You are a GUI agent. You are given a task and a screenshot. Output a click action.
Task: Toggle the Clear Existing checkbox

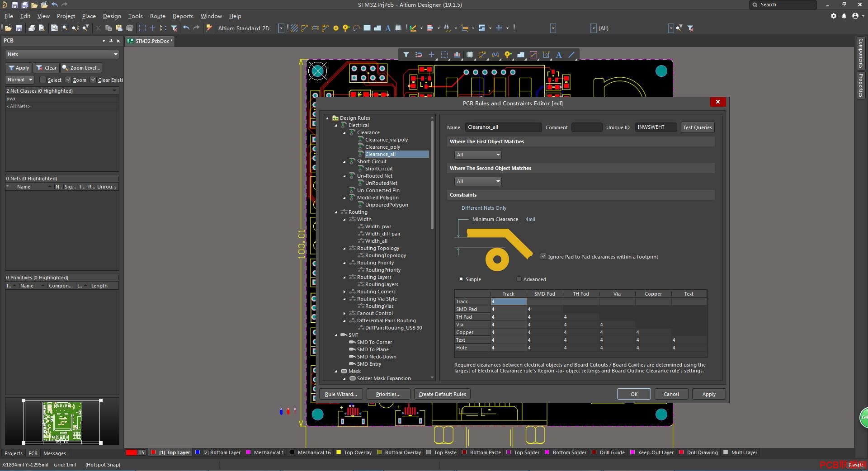93,80
